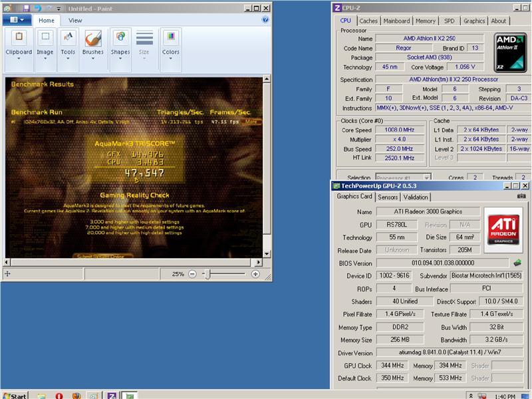This screenshot has height=399, width=532.
Task: Open the Caches tab in CPU-Z
Action: (368, 21)
